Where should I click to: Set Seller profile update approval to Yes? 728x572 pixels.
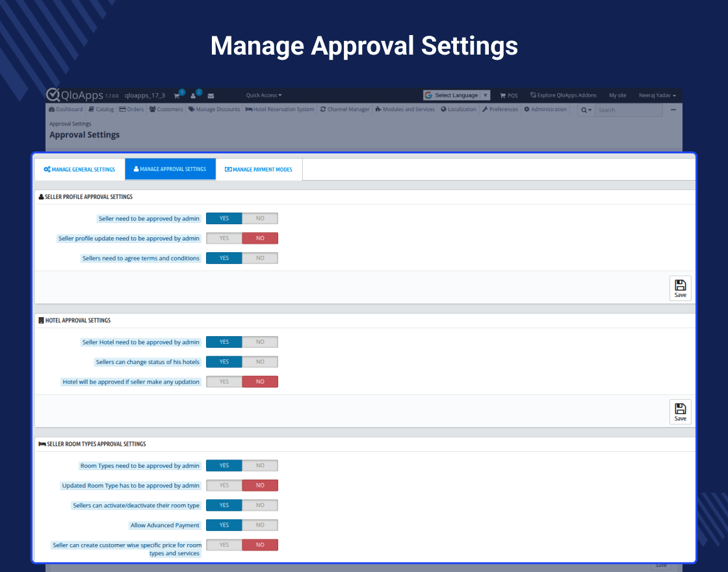coord(224,238)
